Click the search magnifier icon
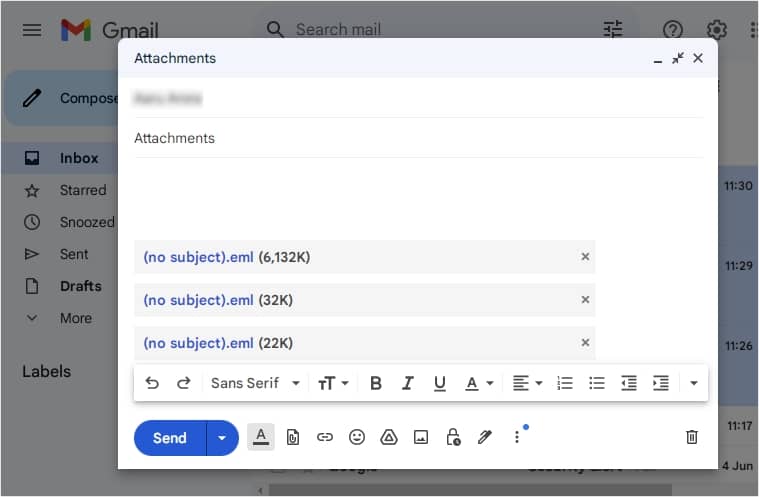The image size is (759, 497). 275,29
